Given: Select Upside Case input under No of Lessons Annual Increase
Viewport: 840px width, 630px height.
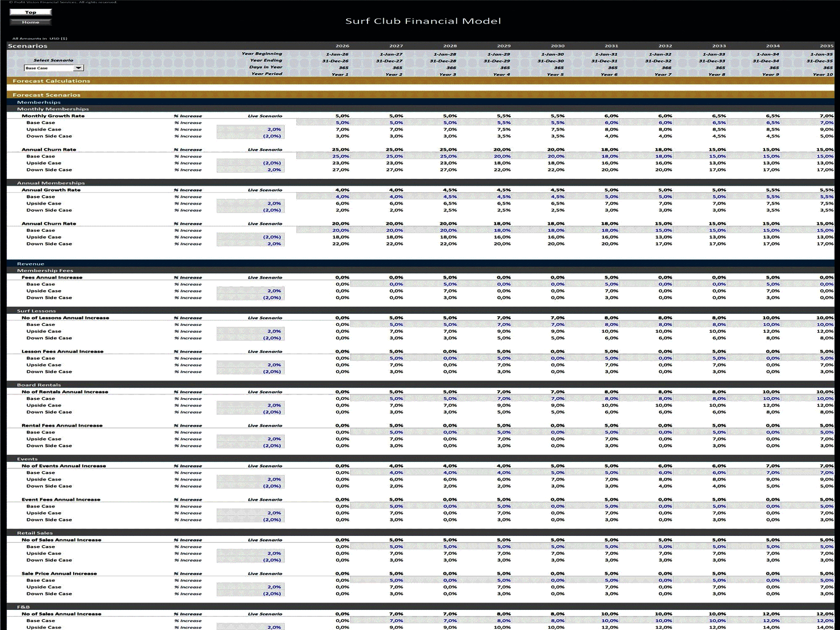Looking at the screenshot, I should pyautogui.click(x=250, y=332).
